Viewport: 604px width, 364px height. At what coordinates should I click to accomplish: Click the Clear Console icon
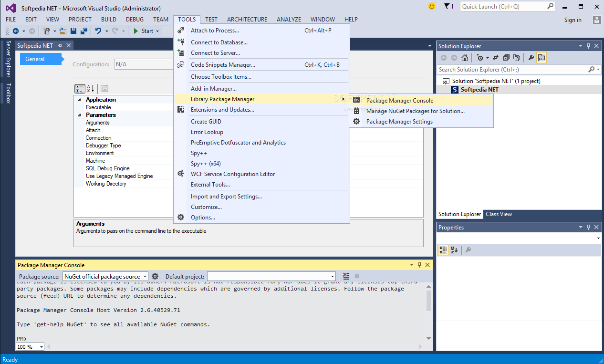[x=346, y=276]
